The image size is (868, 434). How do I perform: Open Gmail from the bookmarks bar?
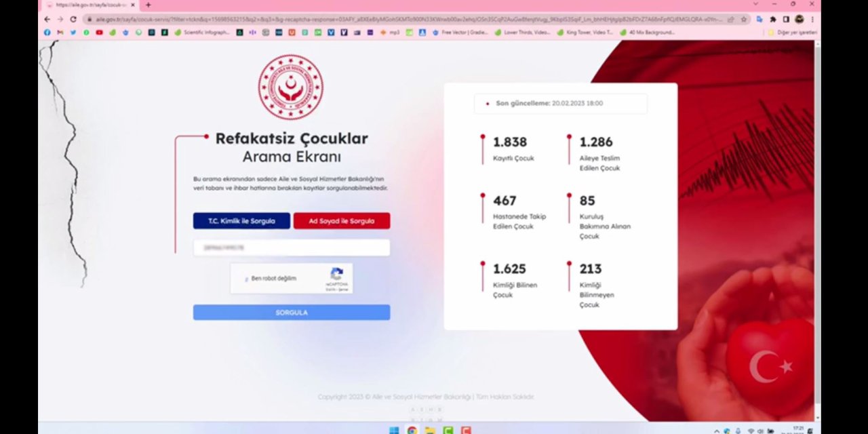[x=60, y=32]
